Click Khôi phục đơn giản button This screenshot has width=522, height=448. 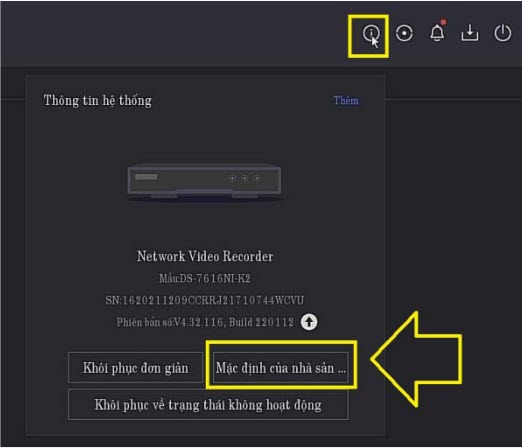[x=135, y=368]
